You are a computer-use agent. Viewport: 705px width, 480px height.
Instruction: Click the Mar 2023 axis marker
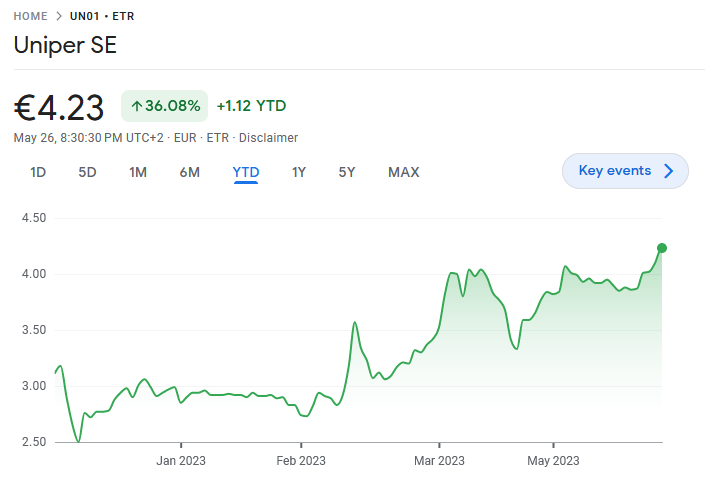[439, 461]
